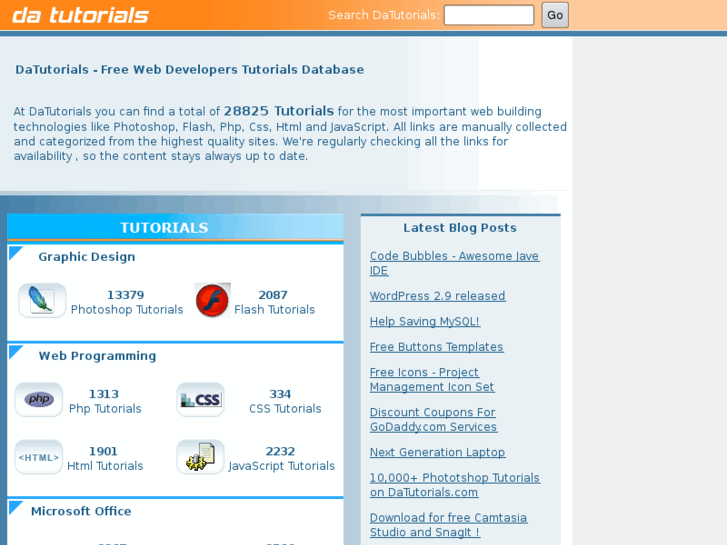This screenshot has width=727, height=545.
Task: Click the DaTutorials - Free Web Developers heading
Action: tap(190, 70)
